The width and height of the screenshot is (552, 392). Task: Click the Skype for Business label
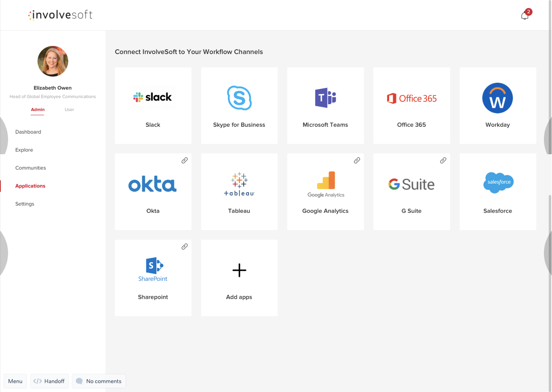click(x=239, y=125)
